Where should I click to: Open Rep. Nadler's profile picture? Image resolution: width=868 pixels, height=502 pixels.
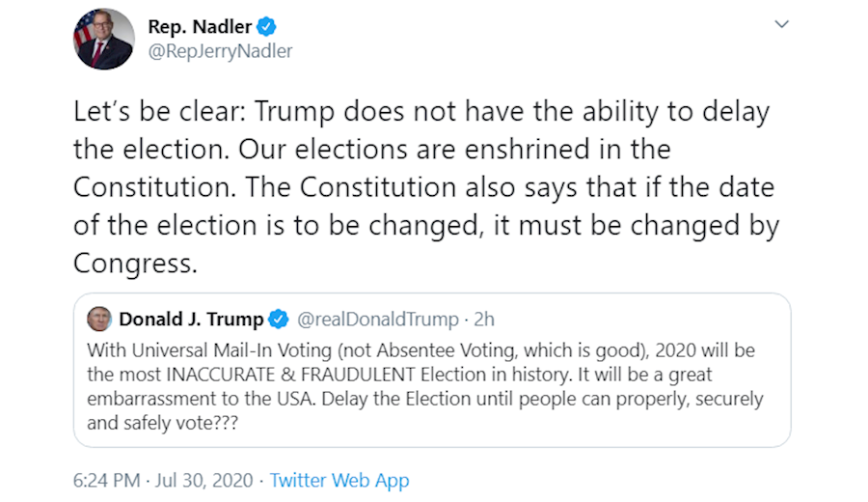point(103,41)
